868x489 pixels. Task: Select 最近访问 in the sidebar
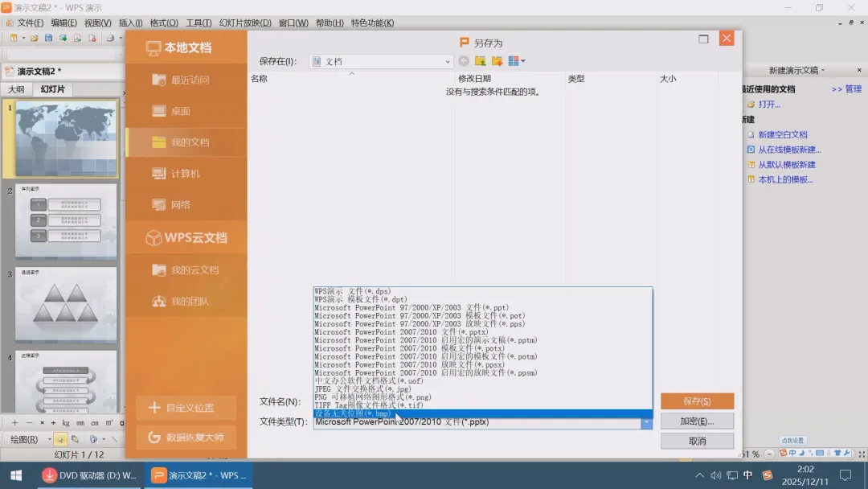pyautogui.click(x=186, y=80)
